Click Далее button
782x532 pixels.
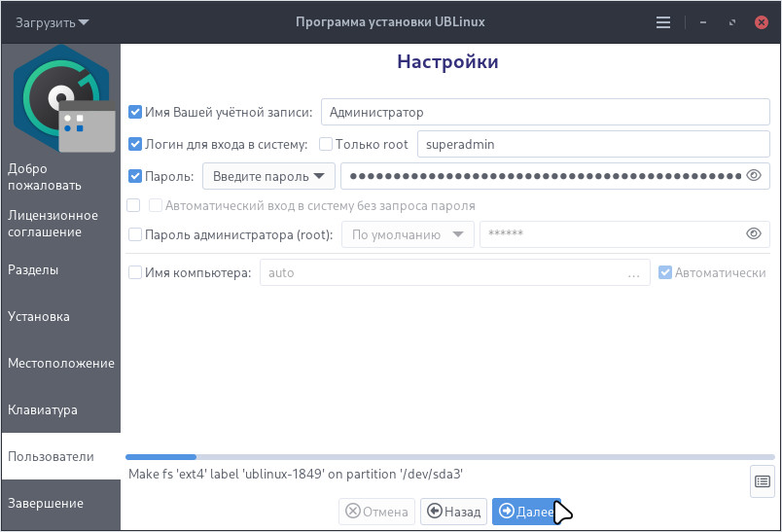526,512
